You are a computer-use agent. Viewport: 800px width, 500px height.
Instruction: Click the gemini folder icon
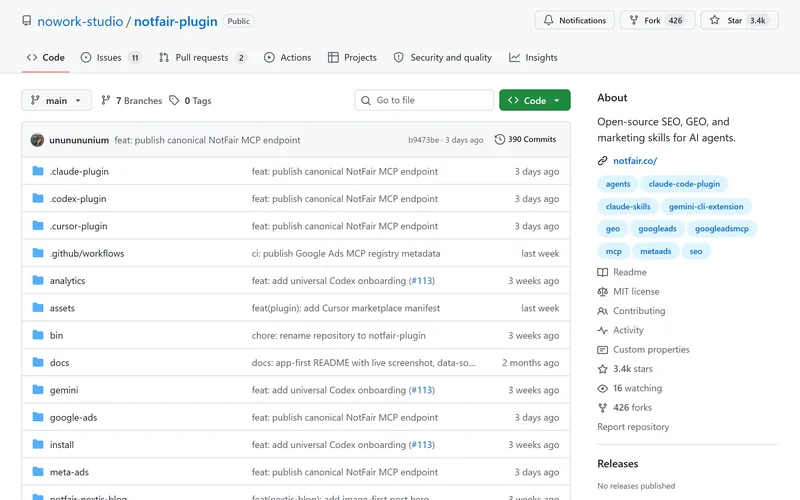pos(38,390)
